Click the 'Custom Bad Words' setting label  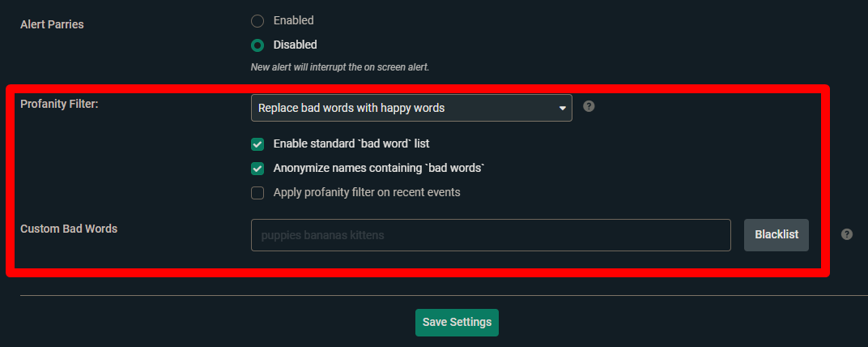pyautogui.click(x=69, y=229)
